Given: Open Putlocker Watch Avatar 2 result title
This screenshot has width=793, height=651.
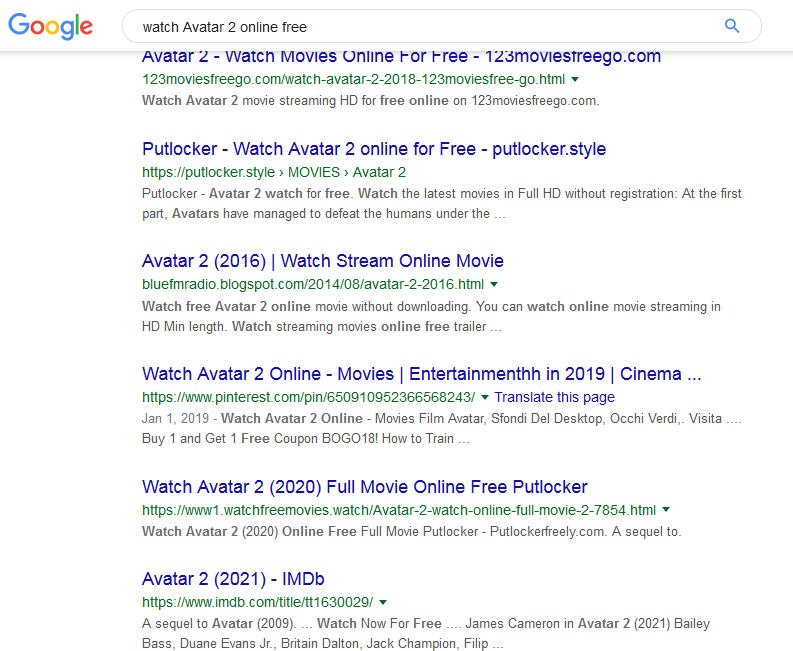Looking at the screenshot, I should (x=374, y=149).
